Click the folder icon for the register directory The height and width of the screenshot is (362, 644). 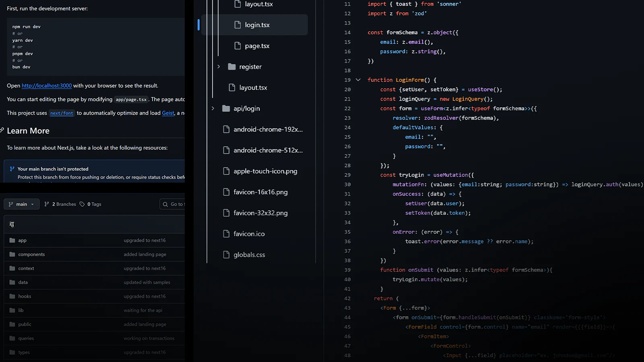(x=232, y=67)
